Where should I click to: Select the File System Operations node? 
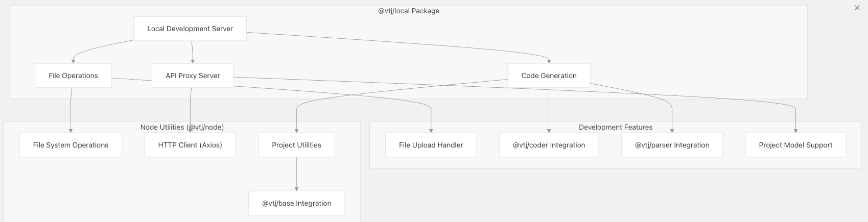71,145
